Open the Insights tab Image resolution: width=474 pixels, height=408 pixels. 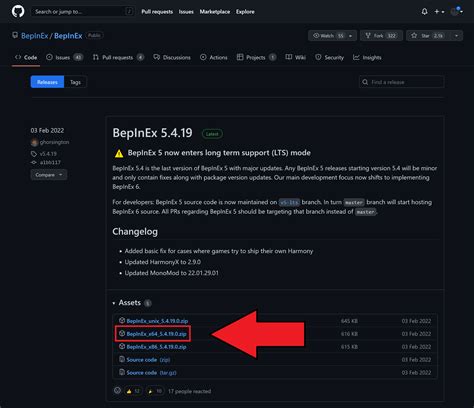coord(367,57)
